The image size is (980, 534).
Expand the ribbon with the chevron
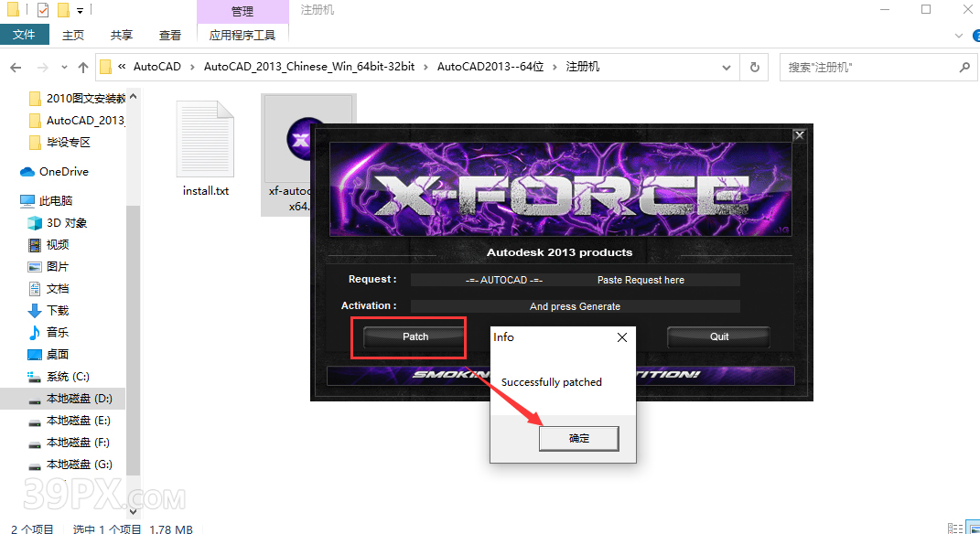click(957, 35)
